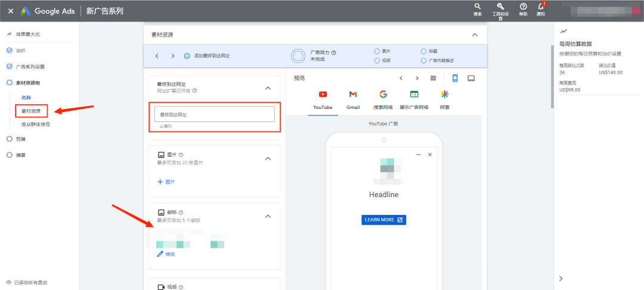The height and width of the screenshot is (290, 644).
Task: Select the Gmail preview tab
Action: click(x=353, y=101)
